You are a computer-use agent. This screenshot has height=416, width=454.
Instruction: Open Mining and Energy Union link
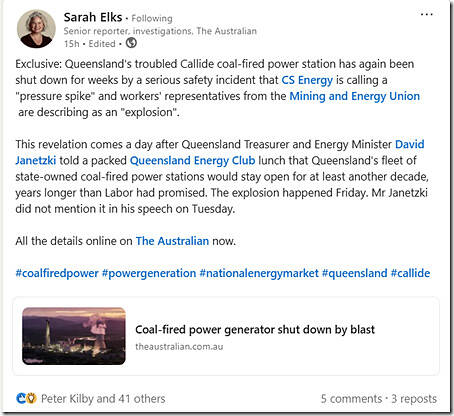[x=354, y=96]
